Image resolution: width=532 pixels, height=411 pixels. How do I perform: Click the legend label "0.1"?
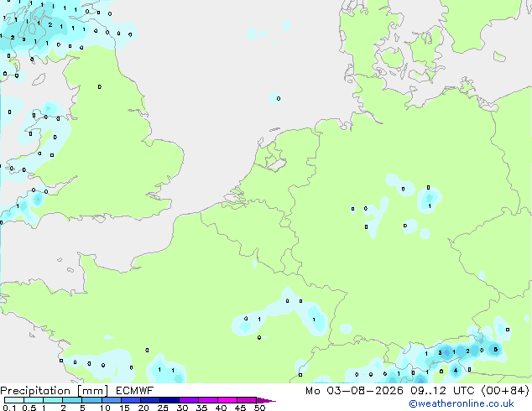[x=10, y=408]
